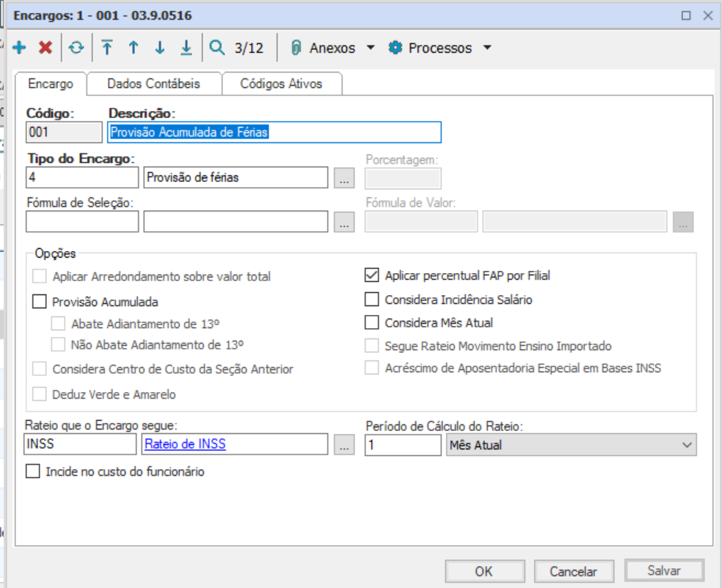
Task: Go to previous record up arrow
Action: (x=134, y=48)
